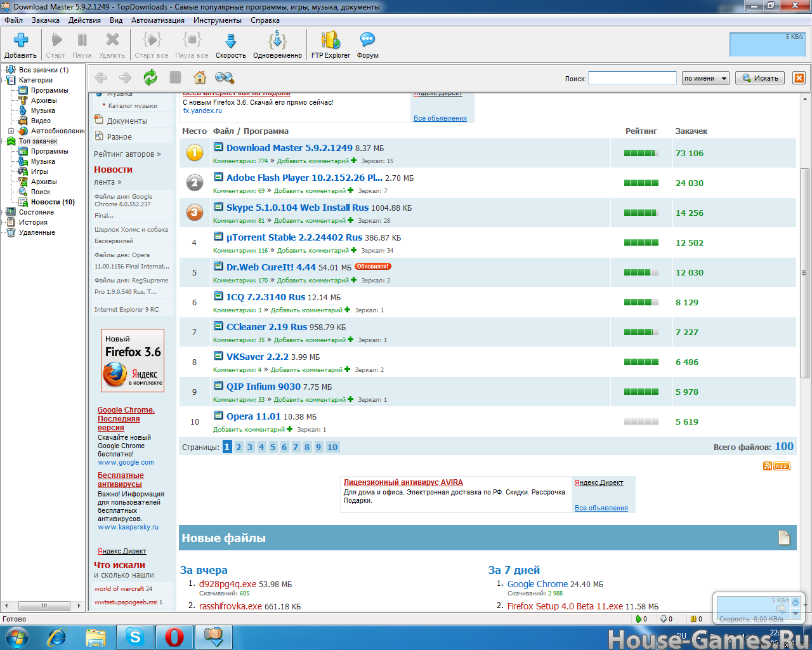
Task: Collapse the Категории tree node
Action: click(x=3, y=80)
